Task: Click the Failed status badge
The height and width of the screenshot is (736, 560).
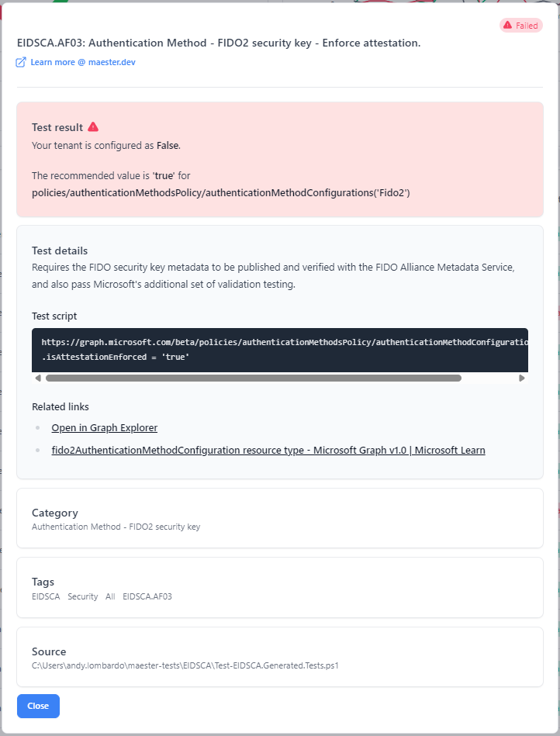Action: click(x=521, y=25)
